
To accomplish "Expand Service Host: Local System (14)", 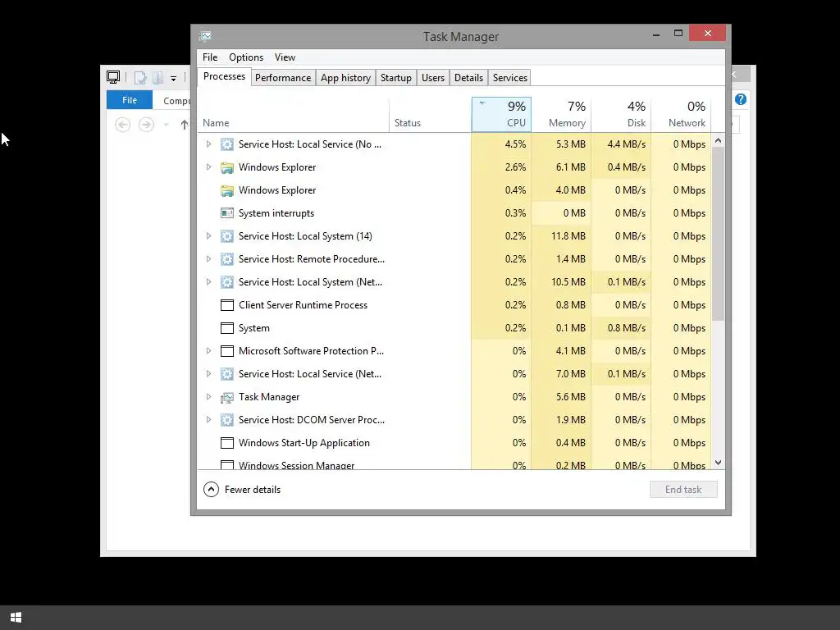I will (209, 236).
